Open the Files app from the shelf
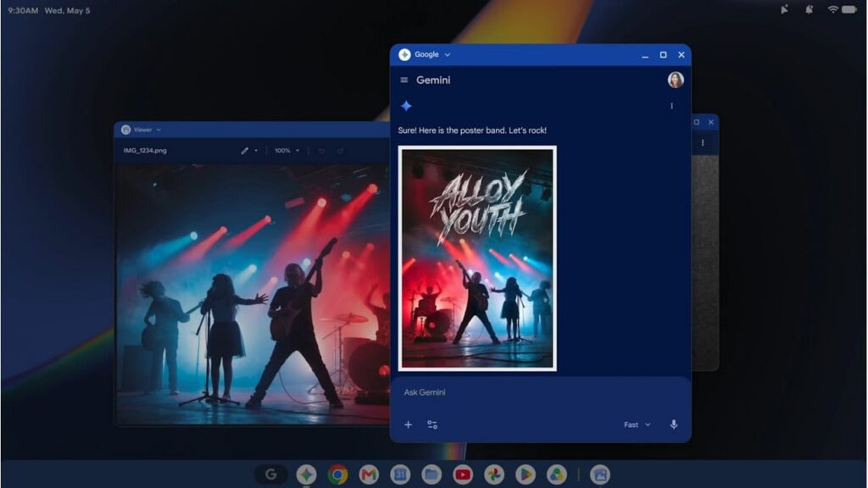The width and height of the screenshot is (868, 488). click(x=431, y=474)
